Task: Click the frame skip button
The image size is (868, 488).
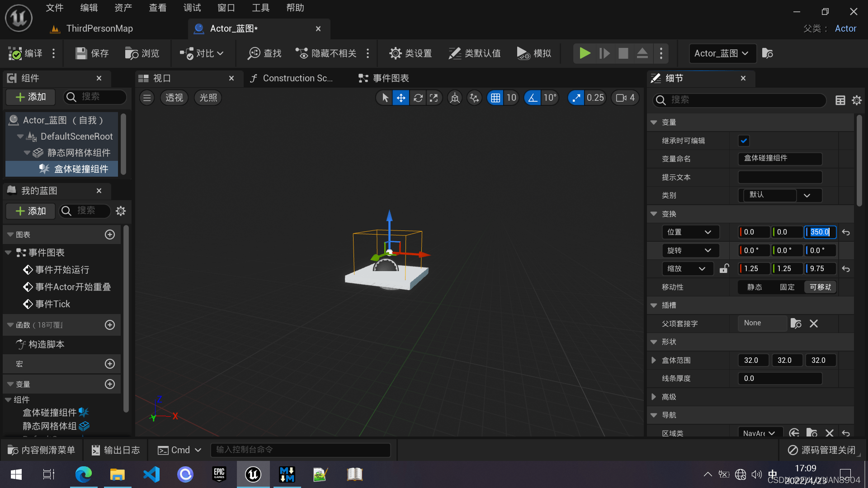Action: click(604, 53)
